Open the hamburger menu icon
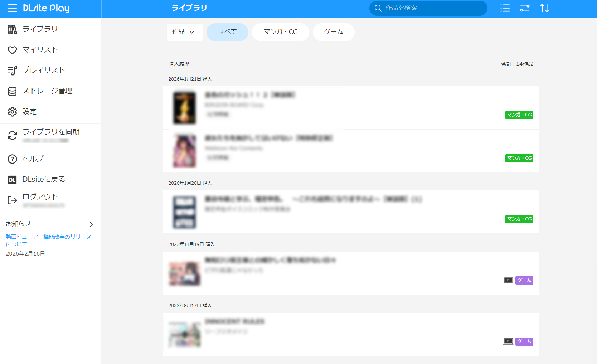 [12, 8]
